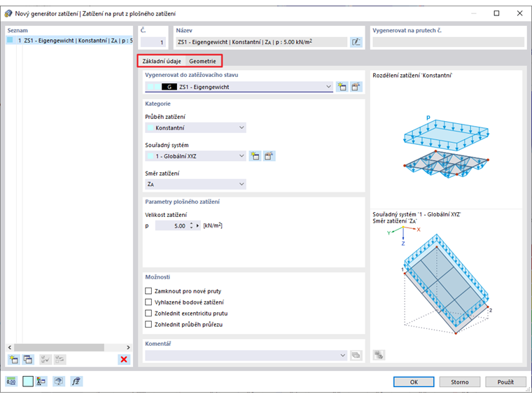This screenshot has width=532, height=399.
Task: Switch to Geometrie tab
Action: pyautogui.click(x=202, y=61)
